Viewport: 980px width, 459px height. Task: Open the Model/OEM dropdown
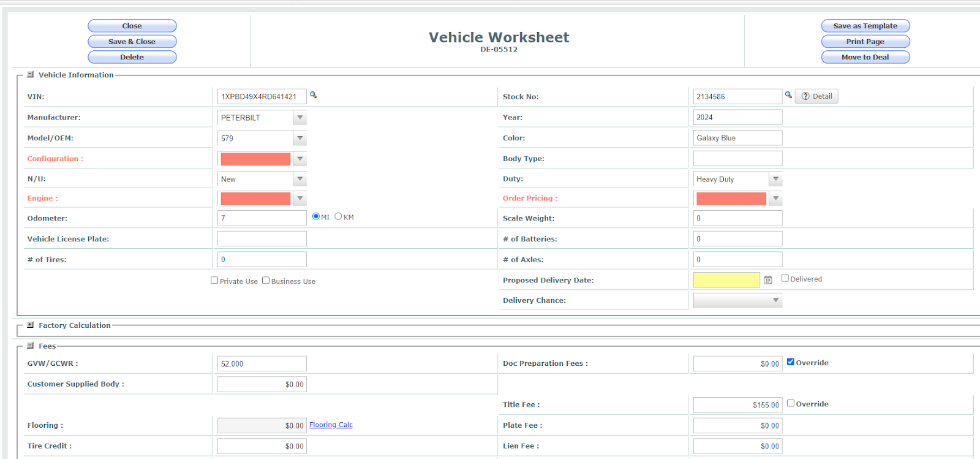(300, 138)
